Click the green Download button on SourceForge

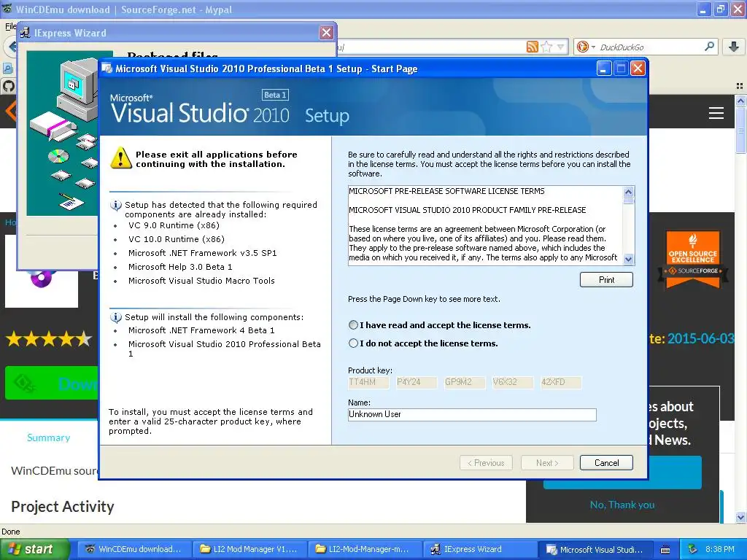point(52,383)
